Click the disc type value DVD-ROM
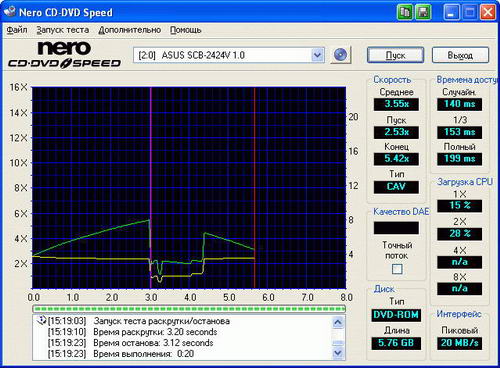The width and height of the screenshot is (500, 368). pyautogui.click(x=396, y=315)
